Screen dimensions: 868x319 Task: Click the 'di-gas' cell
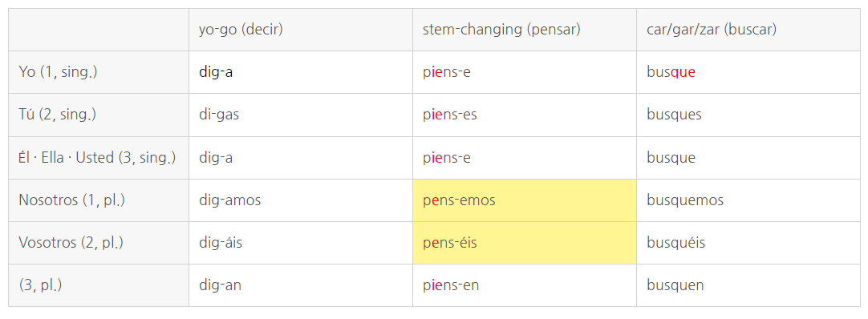tap(301, 115)
